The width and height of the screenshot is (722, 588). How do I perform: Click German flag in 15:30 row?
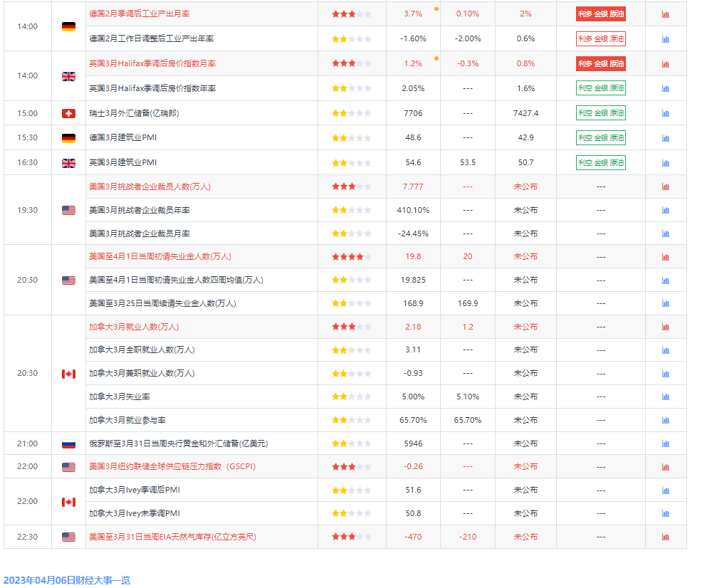68,138
